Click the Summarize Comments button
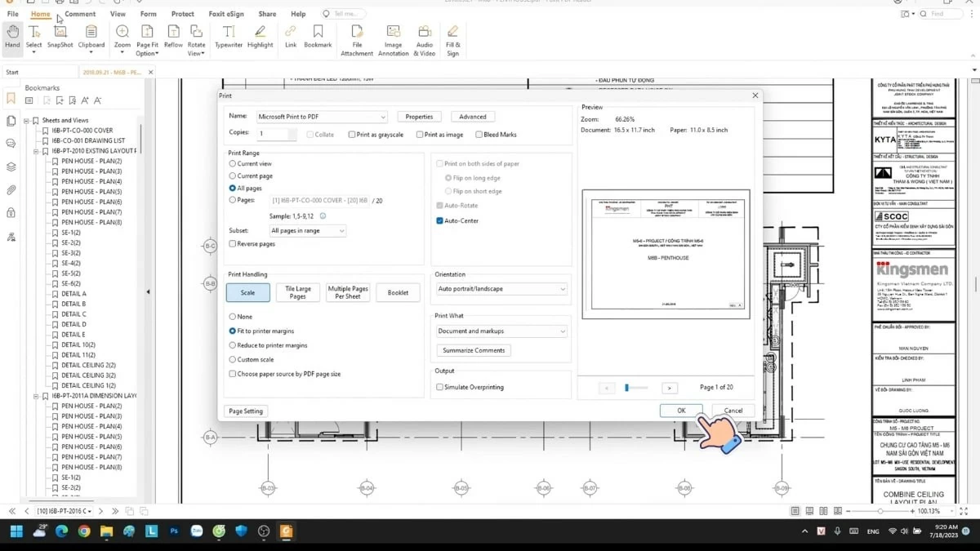 (x=473, y=349)
